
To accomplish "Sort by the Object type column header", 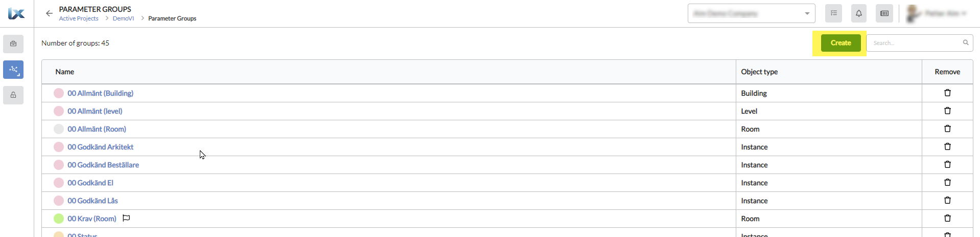I will click(x=759, y=72).
